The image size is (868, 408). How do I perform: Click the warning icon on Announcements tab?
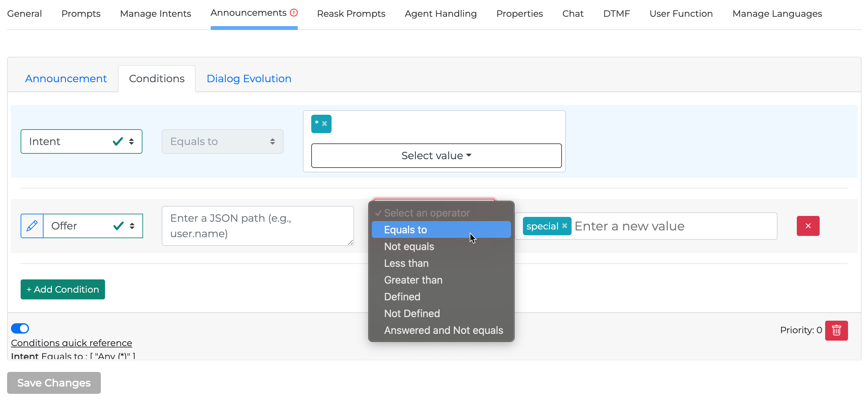click(294, 13)
